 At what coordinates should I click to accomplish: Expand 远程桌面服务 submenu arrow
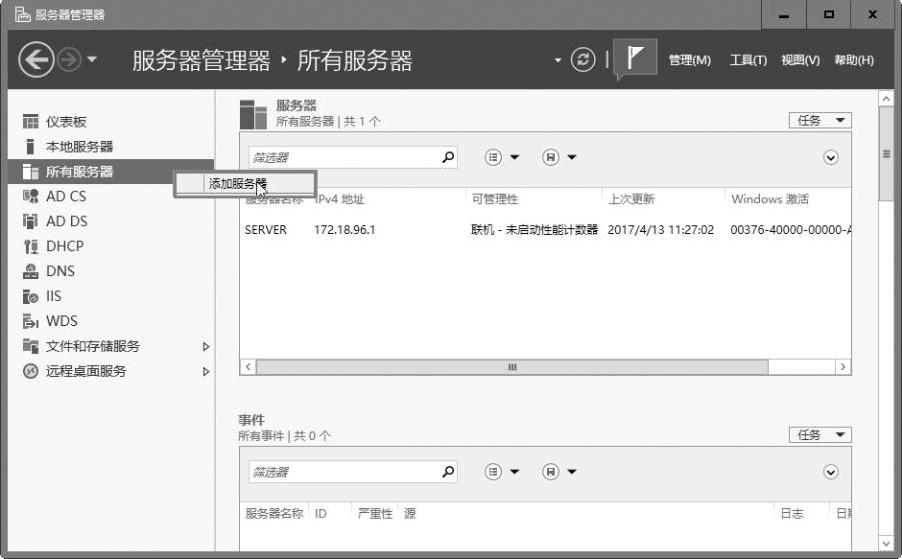206,372
